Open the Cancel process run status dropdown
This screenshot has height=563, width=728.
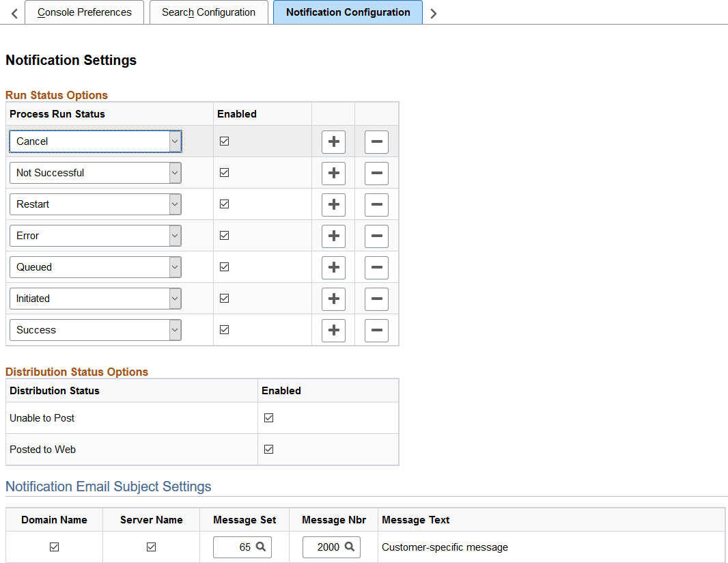pos(175,141)
